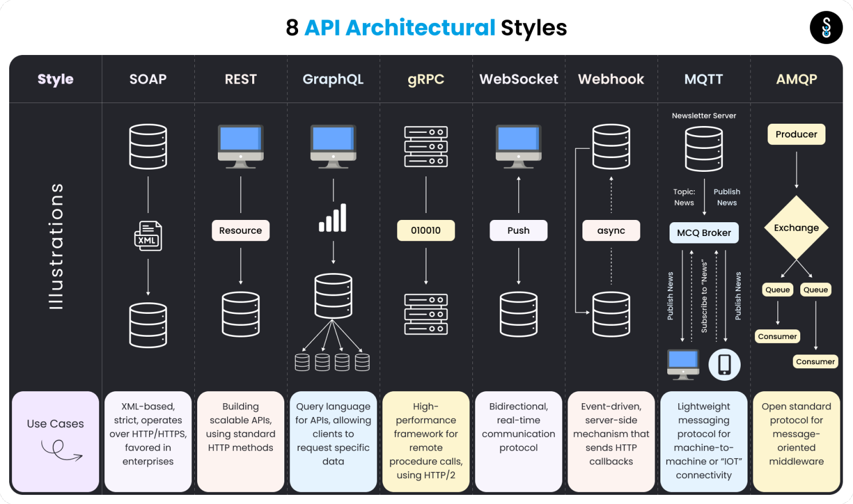
Task: Enable the 010010 binary label under gRPC
Action: coord(425,230)
